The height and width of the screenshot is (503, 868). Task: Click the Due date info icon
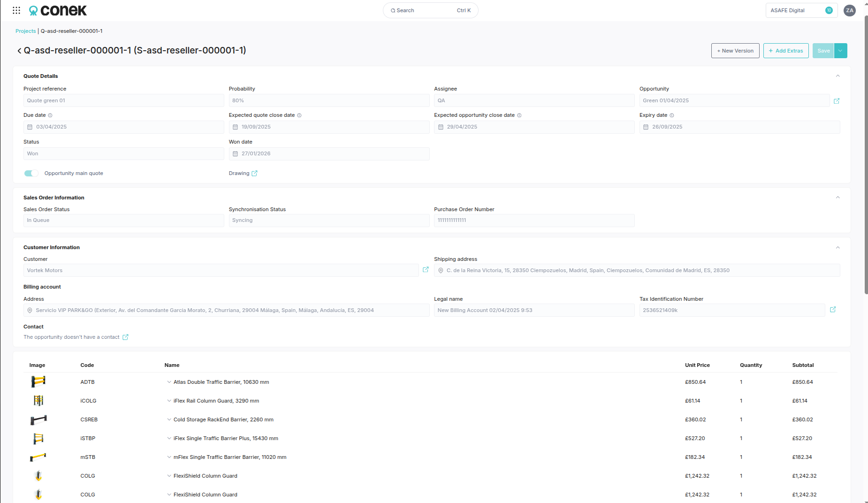pyautogui.click(x=50, y=115)
